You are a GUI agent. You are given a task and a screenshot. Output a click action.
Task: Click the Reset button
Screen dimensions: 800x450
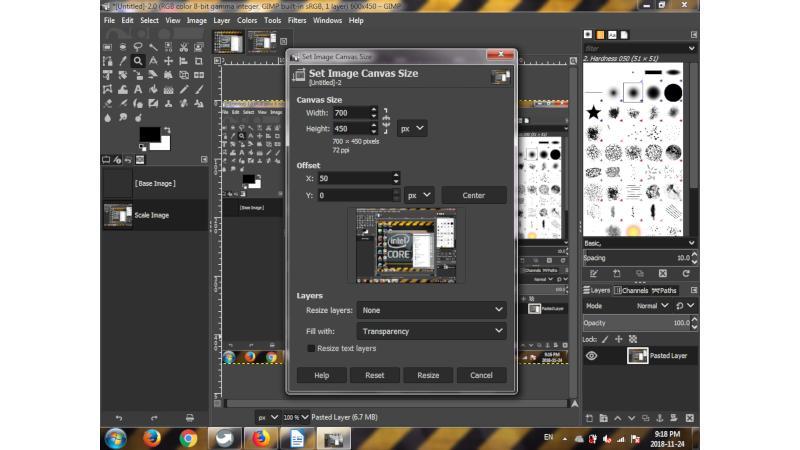[x=374, y=375]
